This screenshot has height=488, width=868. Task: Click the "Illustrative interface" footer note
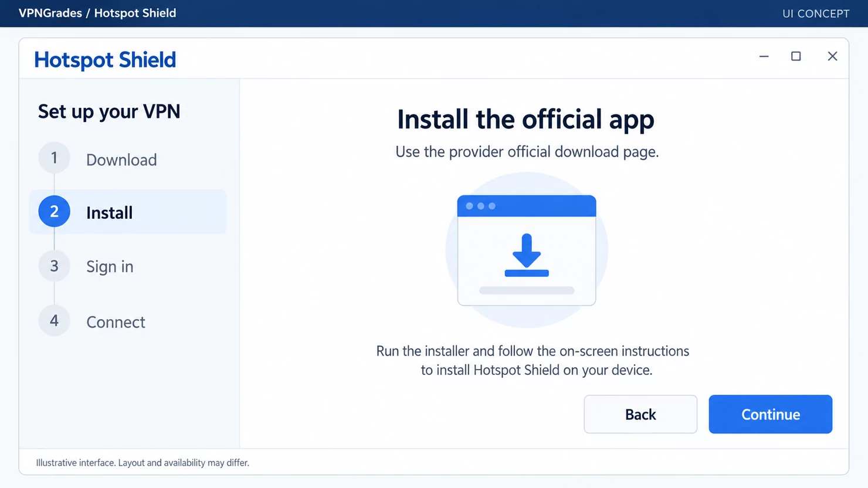coord(143,463)
